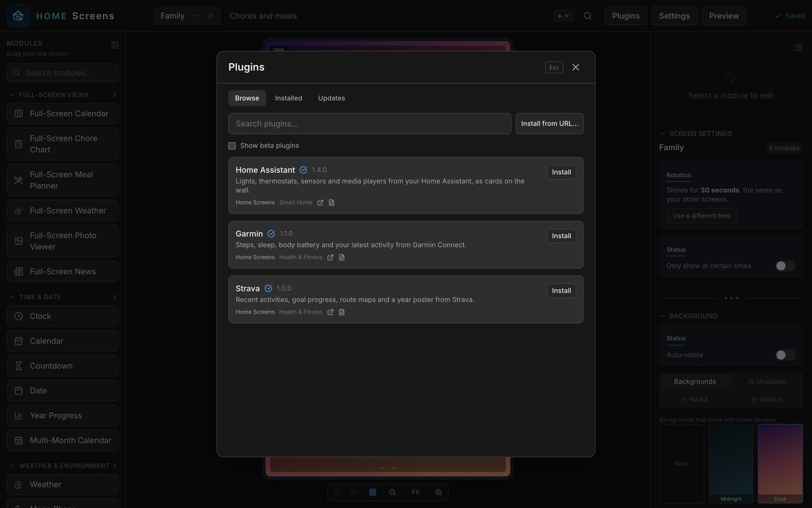Select the Year Progress module

[63, 416]
